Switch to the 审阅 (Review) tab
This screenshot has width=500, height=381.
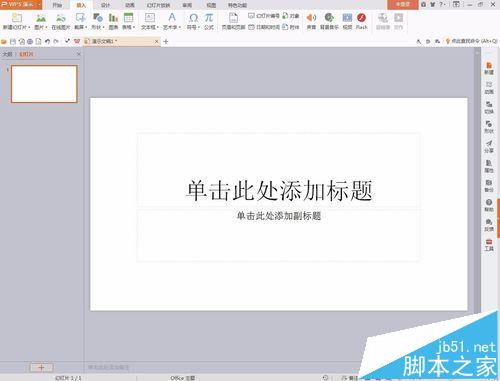click(187, 5)
